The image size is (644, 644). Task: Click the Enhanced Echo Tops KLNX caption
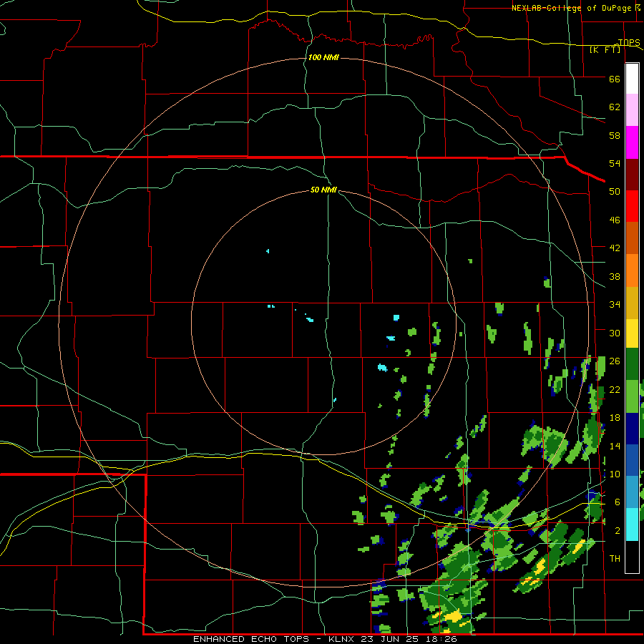click(x=325, y=639)
